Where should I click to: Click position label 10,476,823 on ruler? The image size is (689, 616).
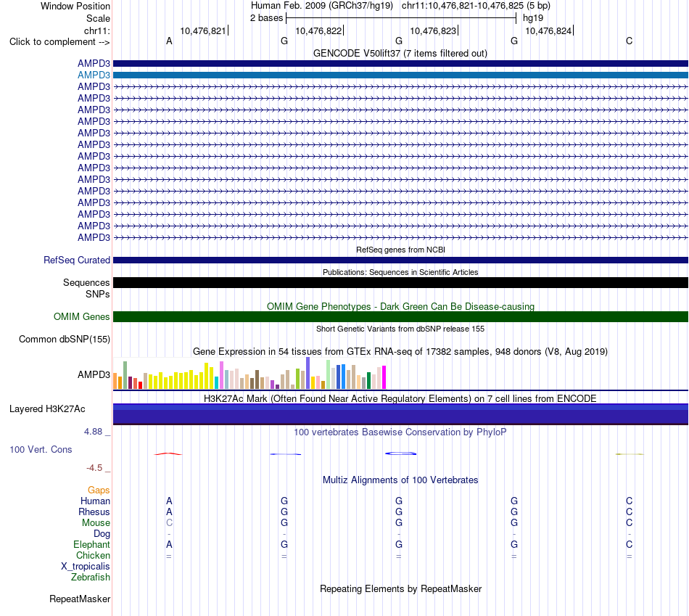pyautogui.click(x=433, y=30)
